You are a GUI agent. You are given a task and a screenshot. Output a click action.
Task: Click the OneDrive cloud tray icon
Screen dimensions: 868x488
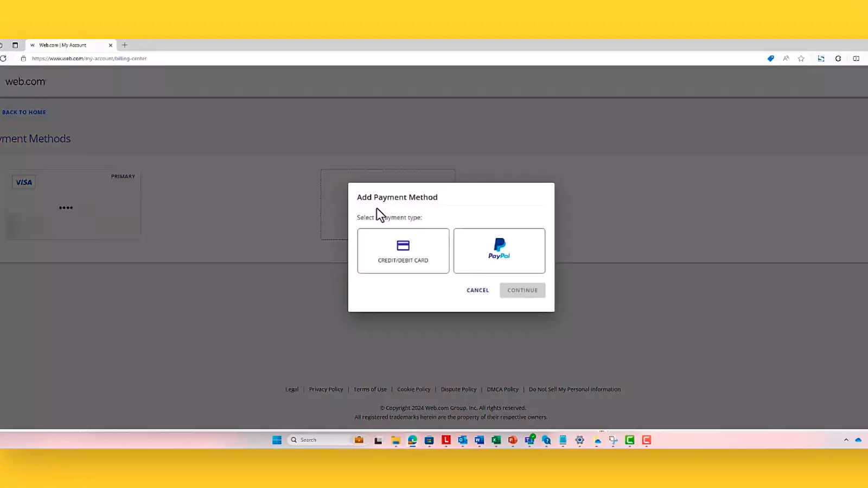(x=858, y=440)
